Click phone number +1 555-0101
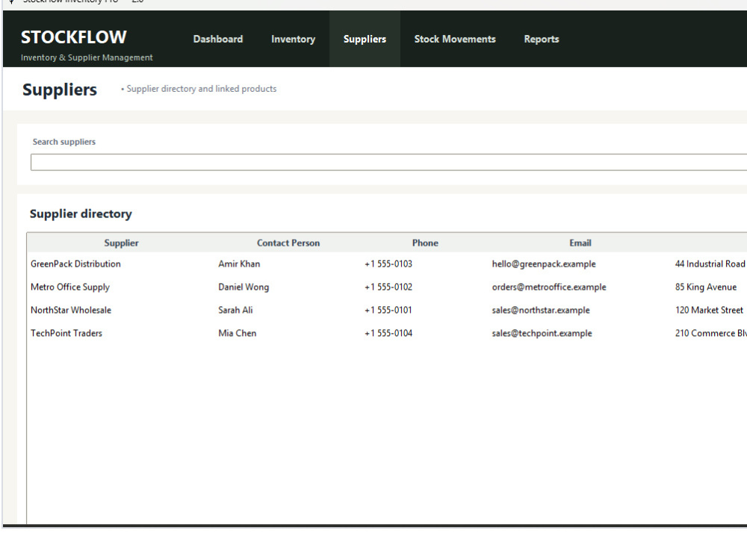 pos(388,310)
